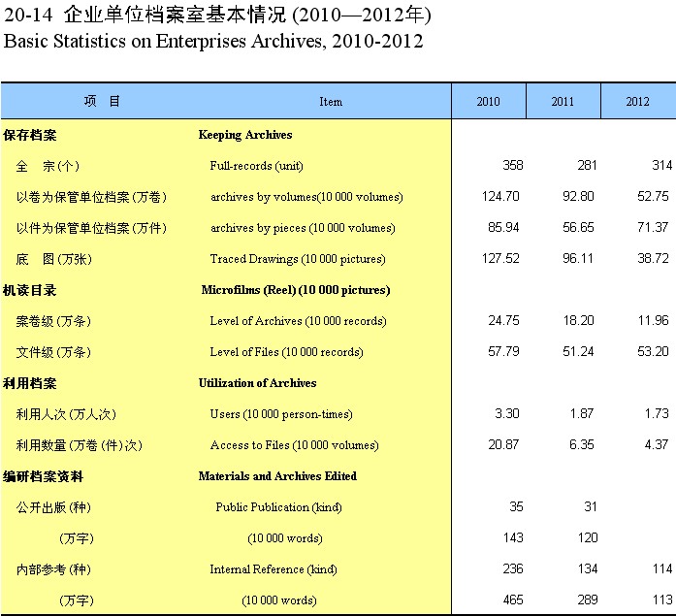Click the '项 目' header cell

tap(102, 101)
